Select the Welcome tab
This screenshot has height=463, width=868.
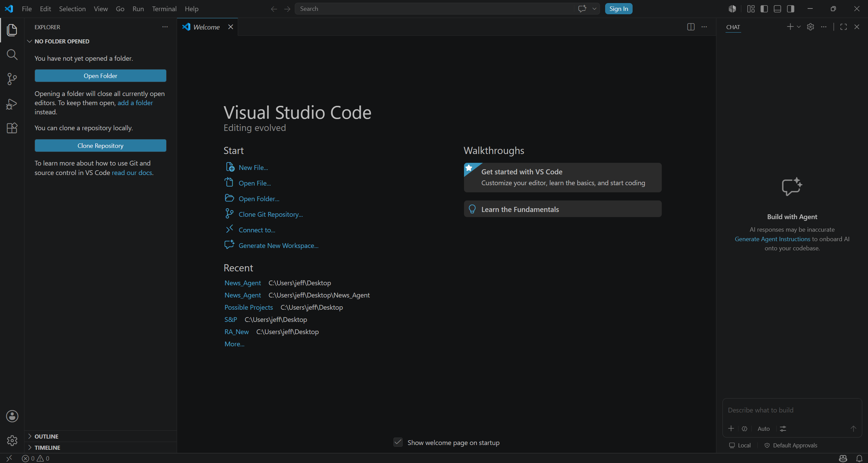207,27
